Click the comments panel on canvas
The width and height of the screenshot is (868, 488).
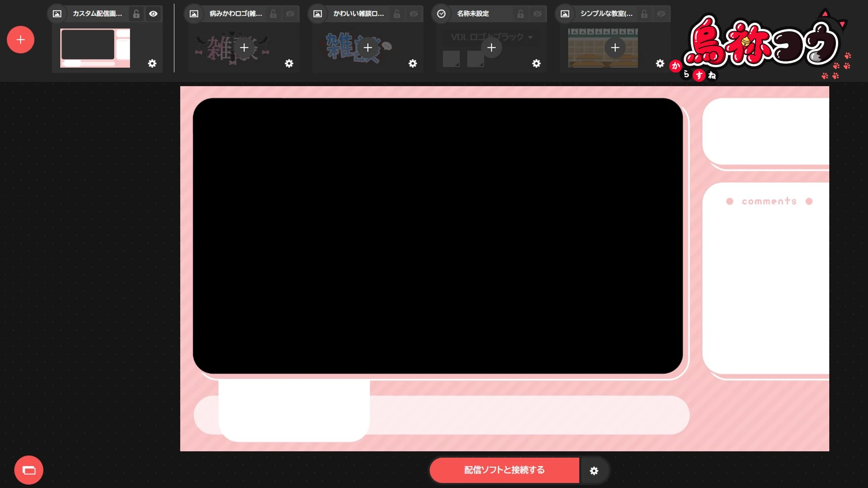(766, 279)
